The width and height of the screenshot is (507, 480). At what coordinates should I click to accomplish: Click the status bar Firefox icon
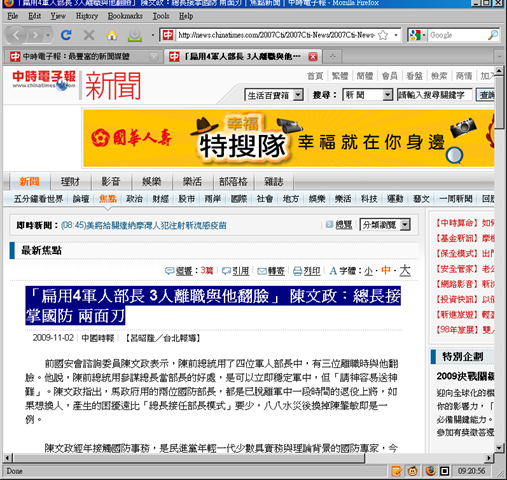coord(430,471)
